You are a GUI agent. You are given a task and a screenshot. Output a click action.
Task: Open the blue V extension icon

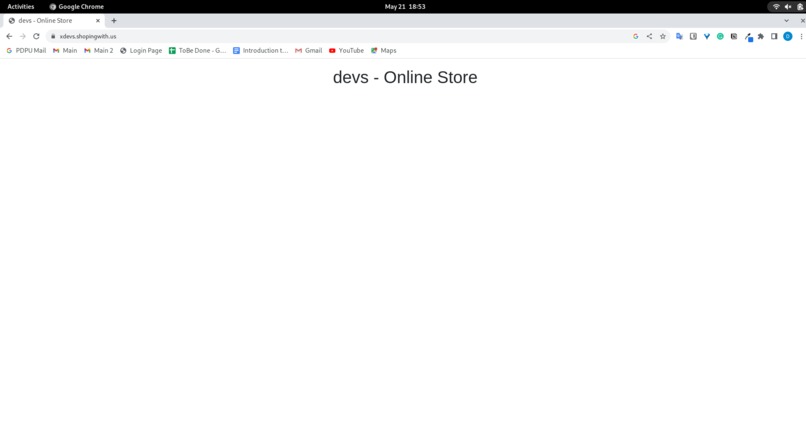point(707,36)
